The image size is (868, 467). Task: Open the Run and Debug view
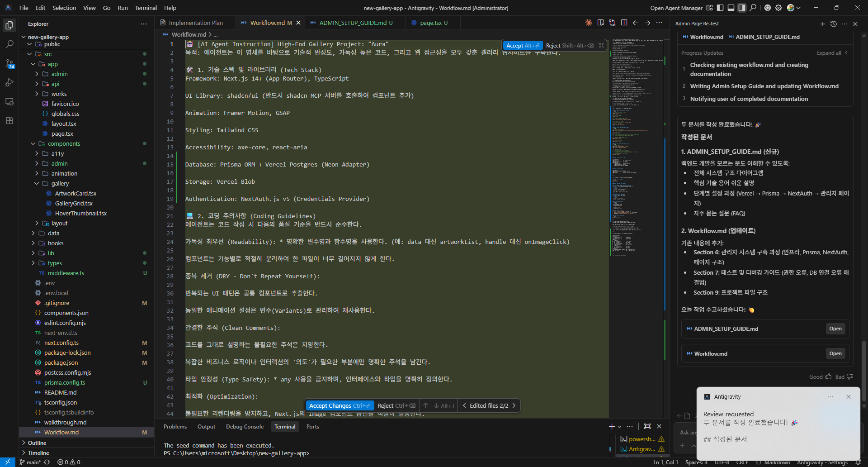pyautogui.click(x=9, y=83)
